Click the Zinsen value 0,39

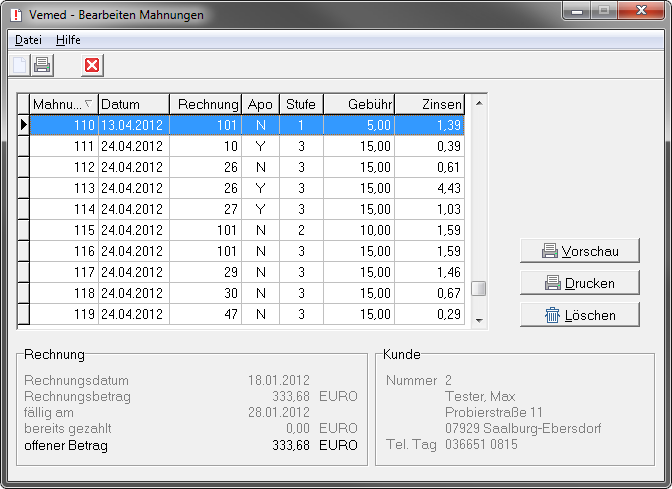point(429,146)
